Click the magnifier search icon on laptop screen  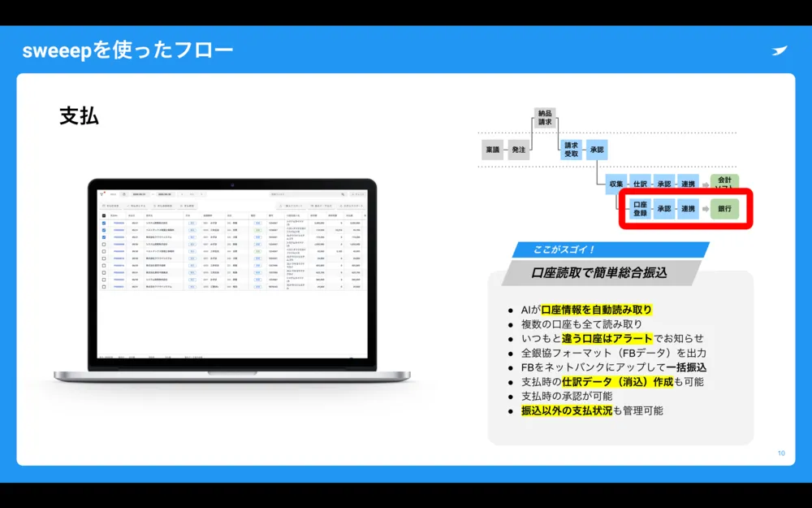(x=343, y=194)
